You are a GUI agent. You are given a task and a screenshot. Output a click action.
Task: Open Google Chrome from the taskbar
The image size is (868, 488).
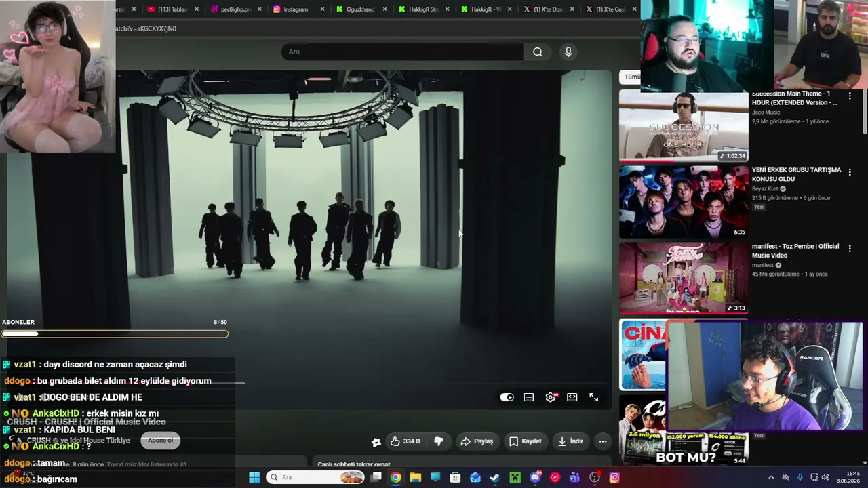(x=396, y=478)
